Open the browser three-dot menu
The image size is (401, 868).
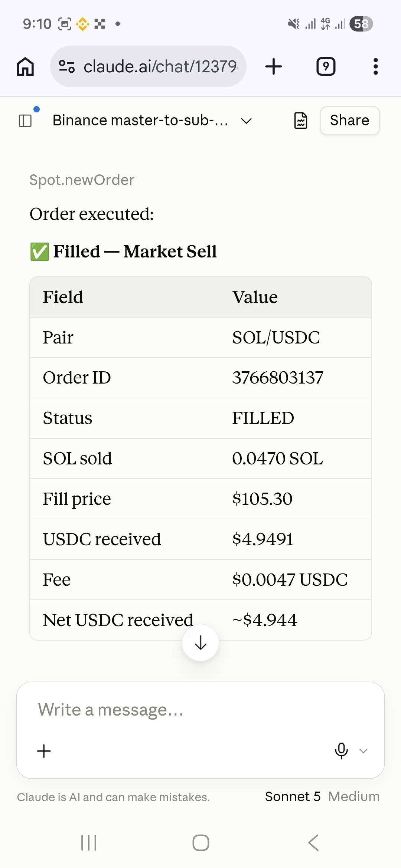[375, 67]
